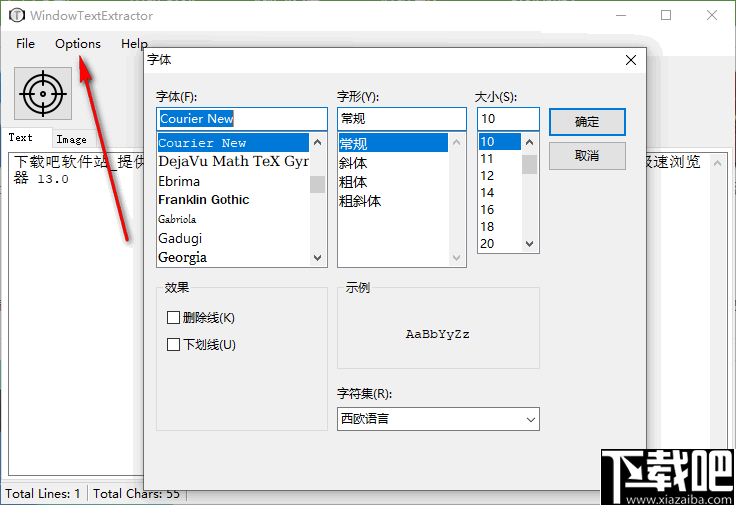736x505 pixels.
Task: Click main text area scroll up arrow
Action: (717, 163)
